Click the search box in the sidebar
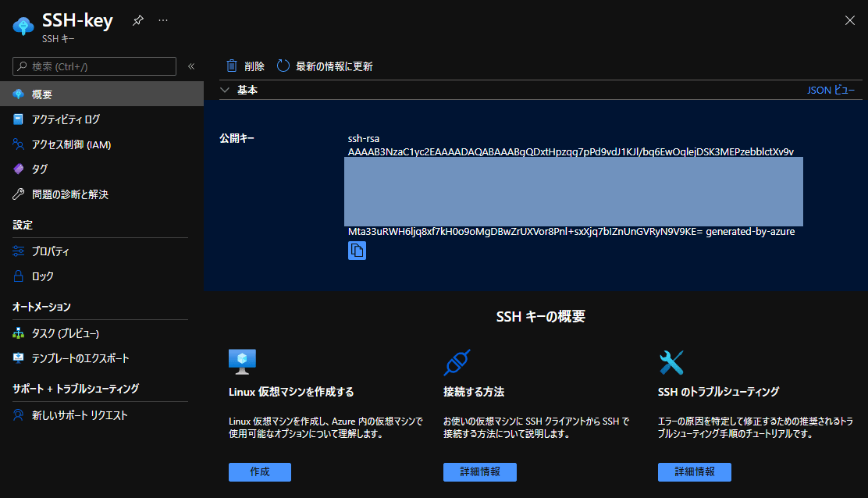 [94, 66]
